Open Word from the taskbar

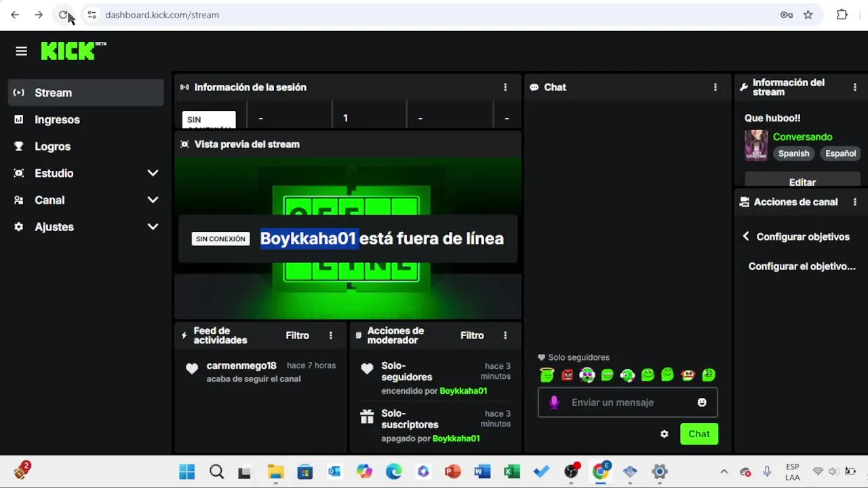[482, 472]
